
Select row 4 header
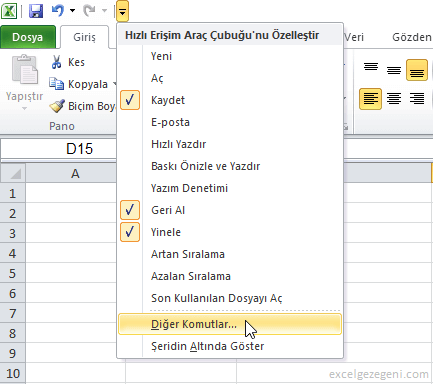(13, 253)
